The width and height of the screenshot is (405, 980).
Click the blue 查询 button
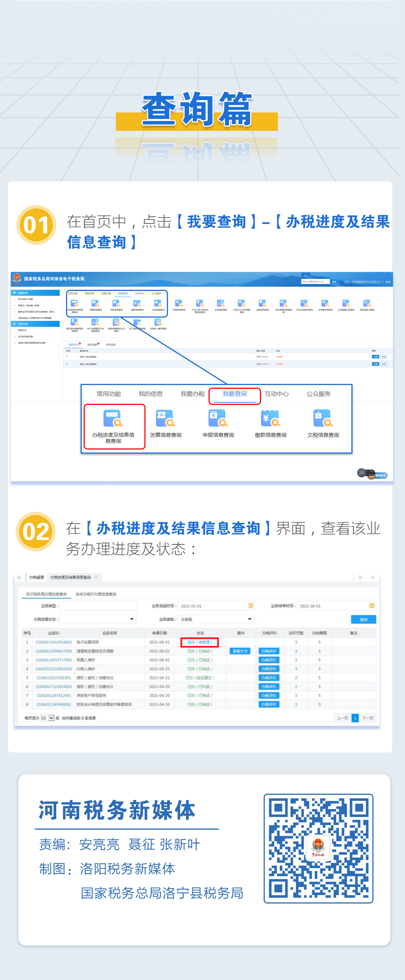point(363,619)
